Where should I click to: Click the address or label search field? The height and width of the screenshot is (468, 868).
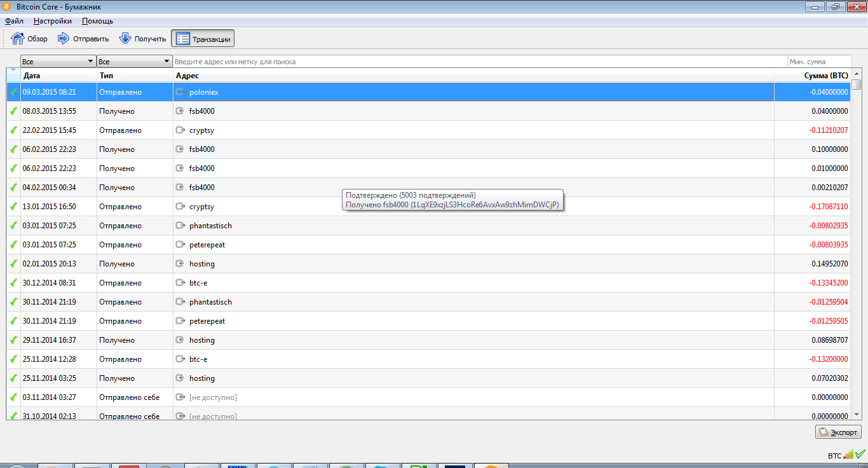pyautogui.click(x=480, y=62)
